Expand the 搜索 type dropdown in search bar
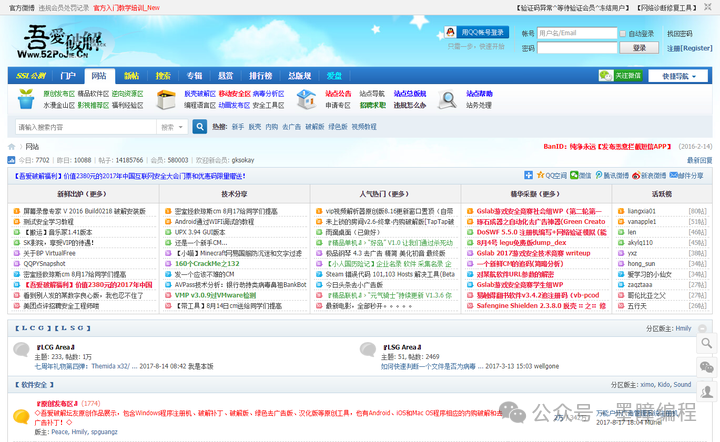720x442 pixels. point(173,127)
